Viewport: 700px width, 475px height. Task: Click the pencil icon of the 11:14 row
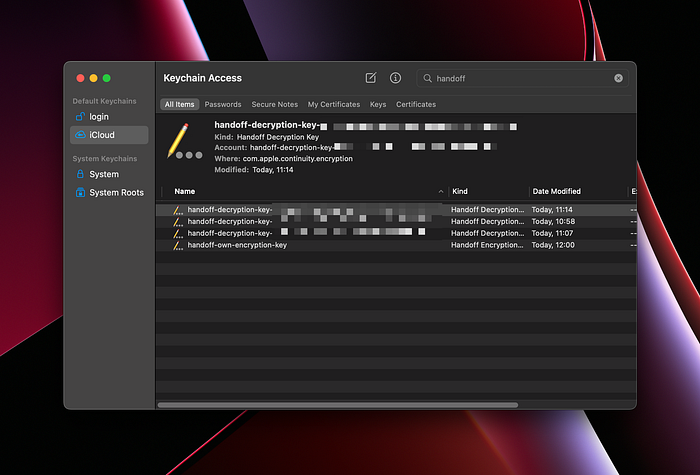178,210
